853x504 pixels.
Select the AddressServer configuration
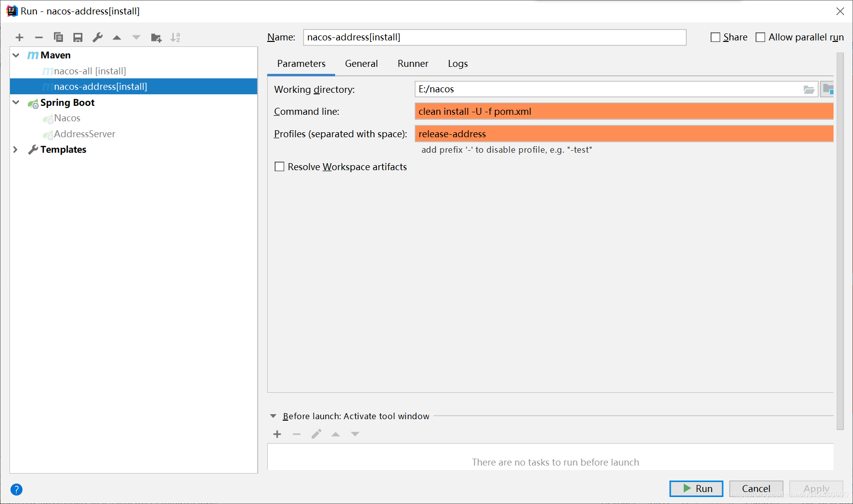[x=133, y=134]
